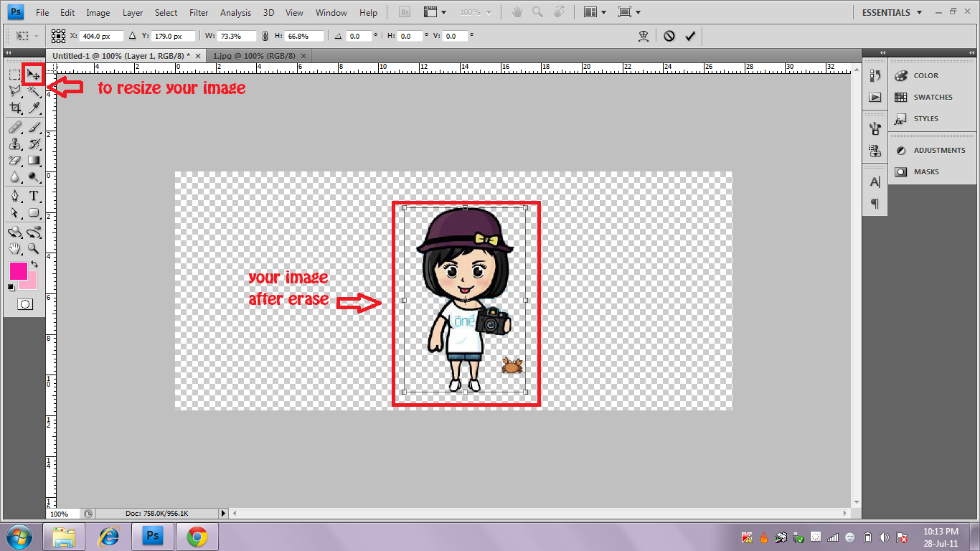Select the Eyedropper tool
980x551 pixels.
[33, 108]
